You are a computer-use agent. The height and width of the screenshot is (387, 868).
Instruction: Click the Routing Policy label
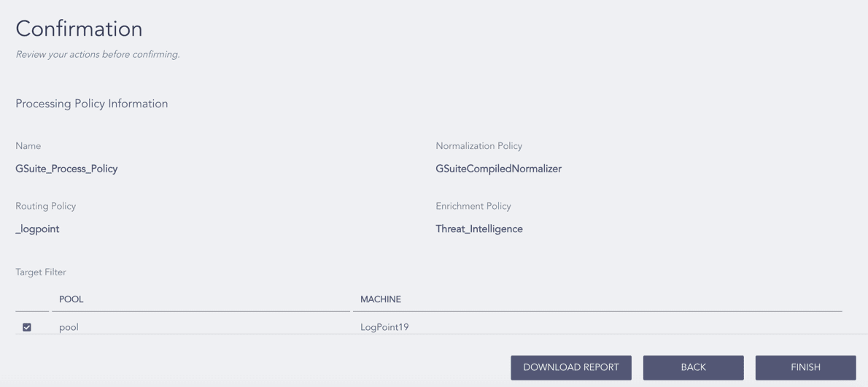click(46, 206)
